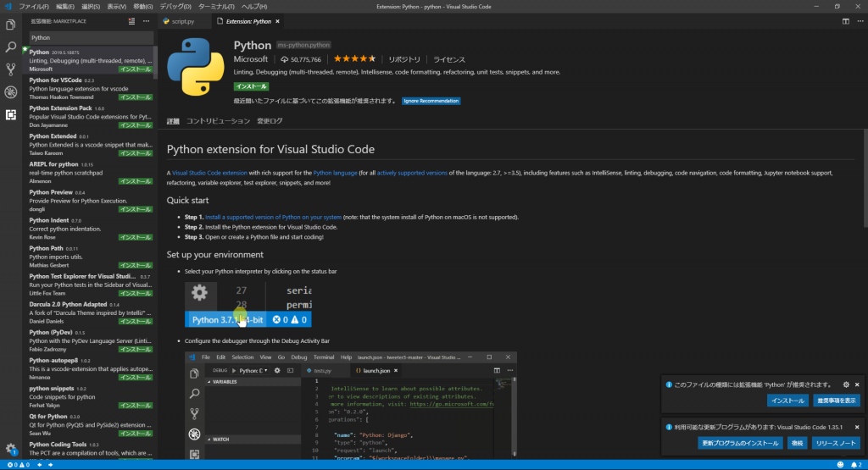This screenshot has width=868, height=470.
Task: Install Python extension from detail page header
Action: (251, 86)
